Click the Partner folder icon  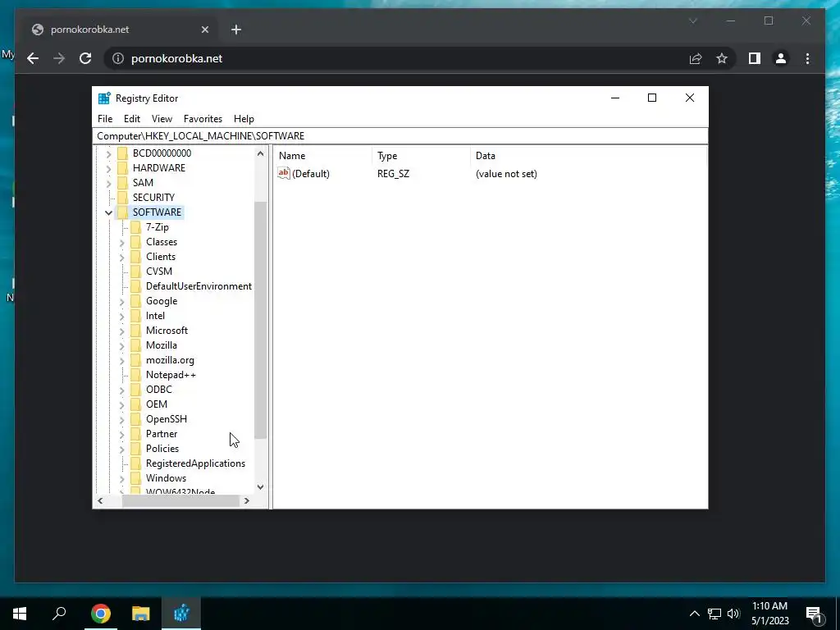pos(136,434)
